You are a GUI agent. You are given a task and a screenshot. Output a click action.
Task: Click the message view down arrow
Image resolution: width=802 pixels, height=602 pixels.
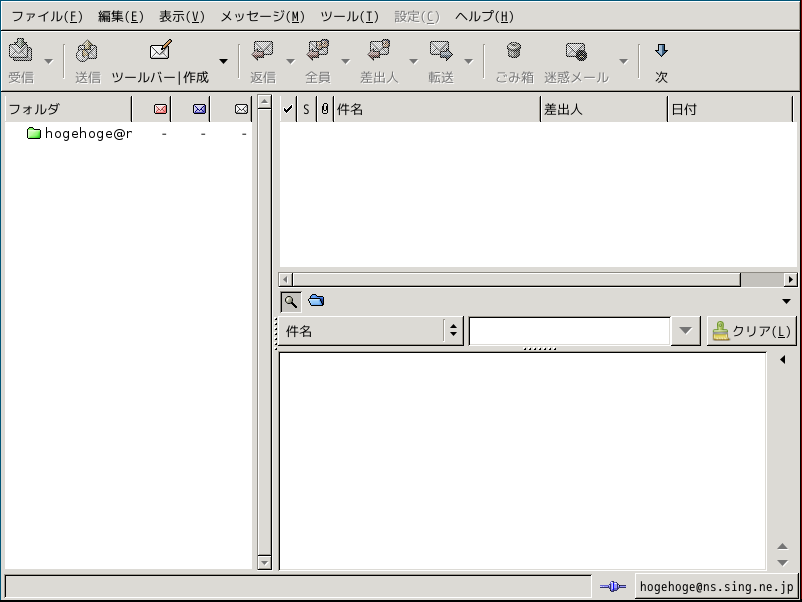[x=783, y=563]
